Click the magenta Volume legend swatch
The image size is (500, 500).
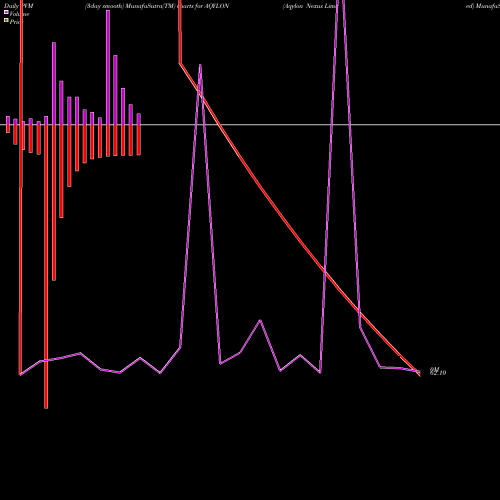(x=6, y=12)
